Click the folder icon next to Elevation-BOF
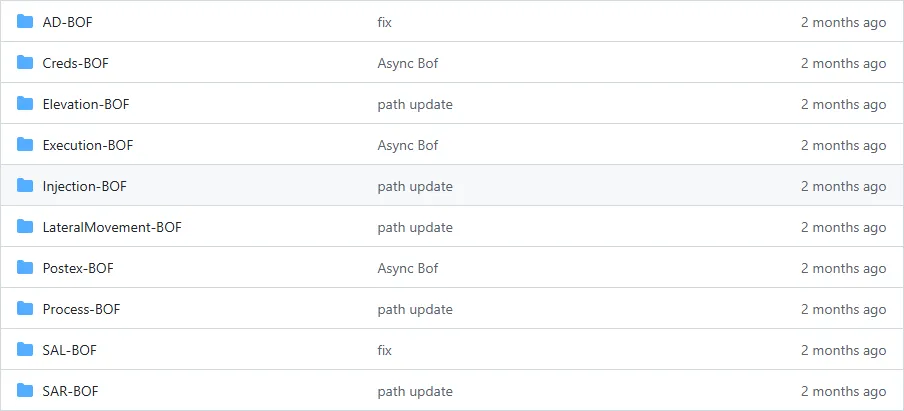904x411 pixels. (25, 104)
